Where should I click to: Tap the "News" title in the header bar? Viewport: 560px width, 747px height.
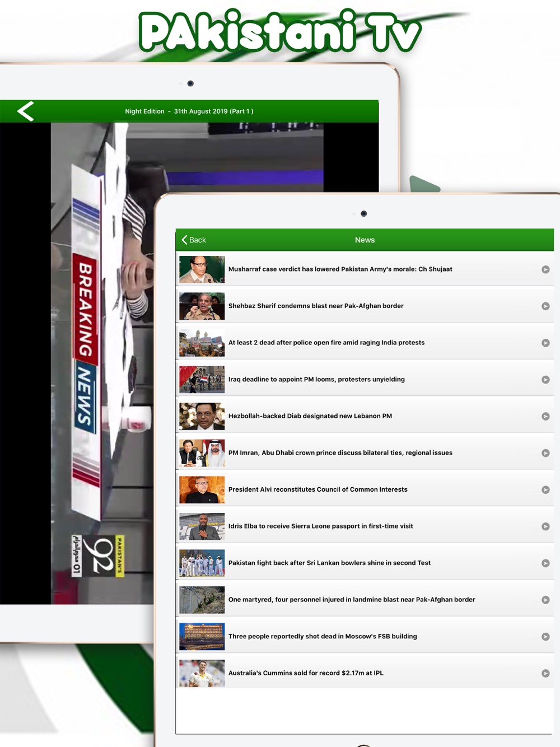365,240
